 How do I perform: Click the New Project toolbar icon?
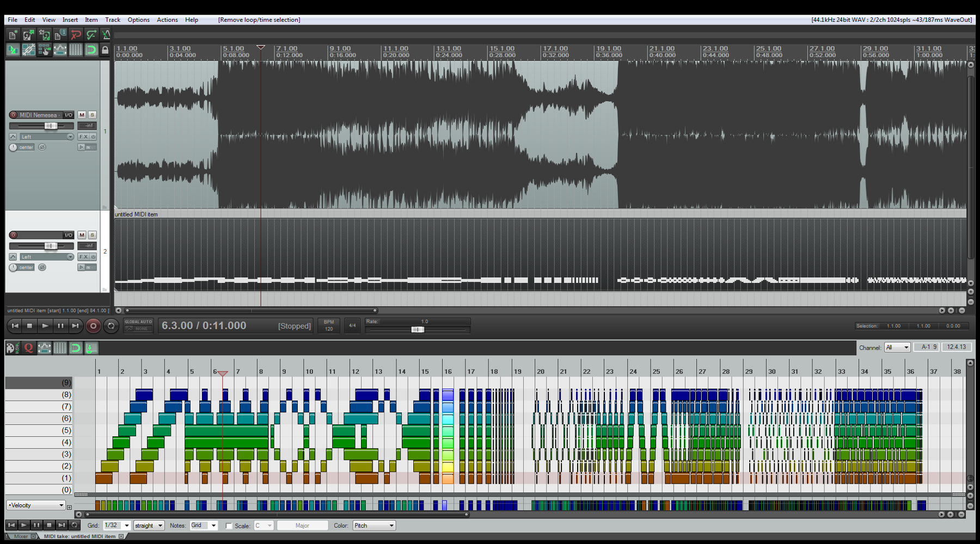(x=13, y=35)
